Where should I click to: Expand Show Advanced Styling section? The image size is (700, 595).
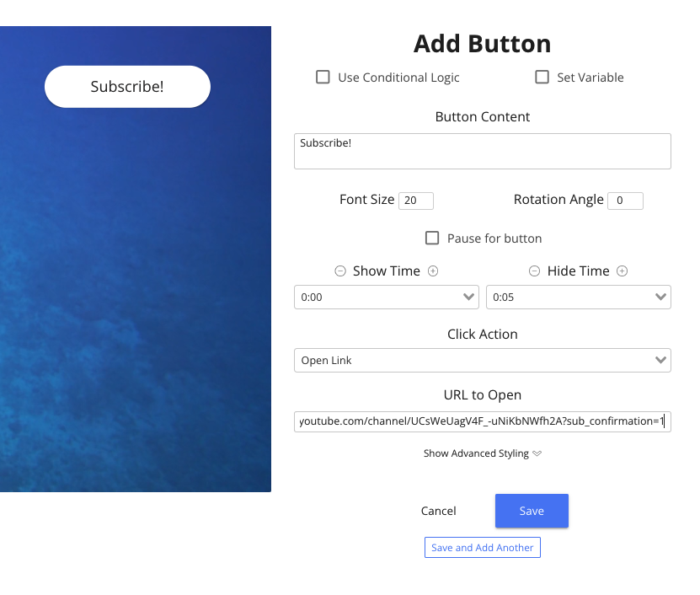coord(482,453)
